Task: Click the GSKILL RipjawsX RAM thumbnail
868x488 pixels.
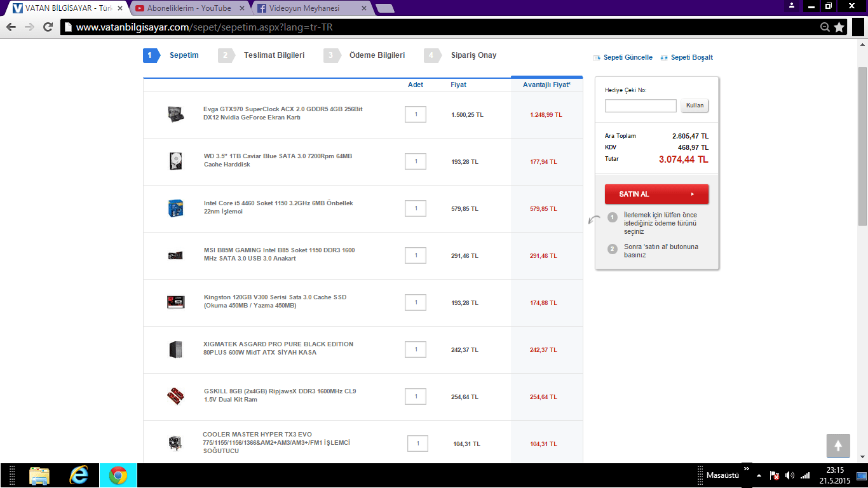Action: pyautogui.click(x=176, y=396)
